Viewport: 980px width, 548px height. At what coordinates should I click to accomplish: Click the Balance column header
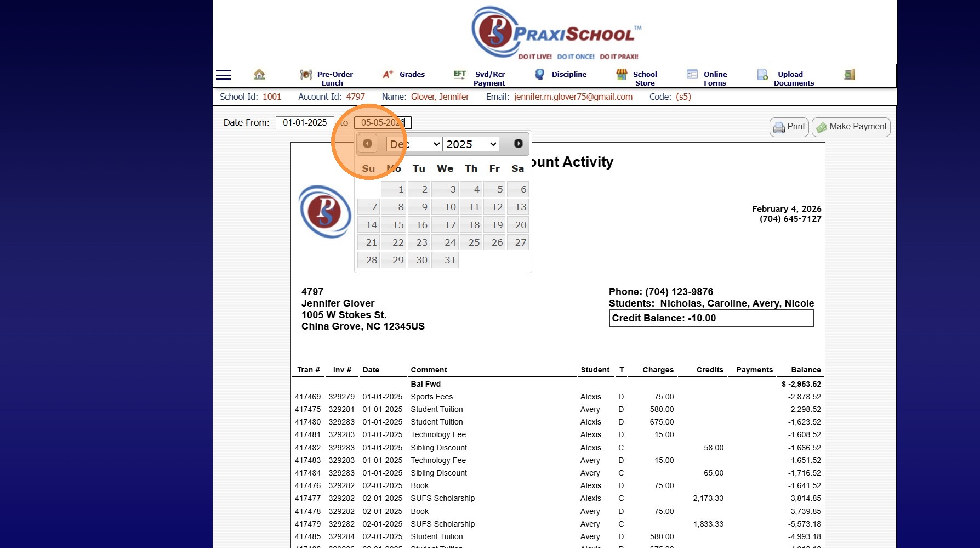[x=806, y=370]
